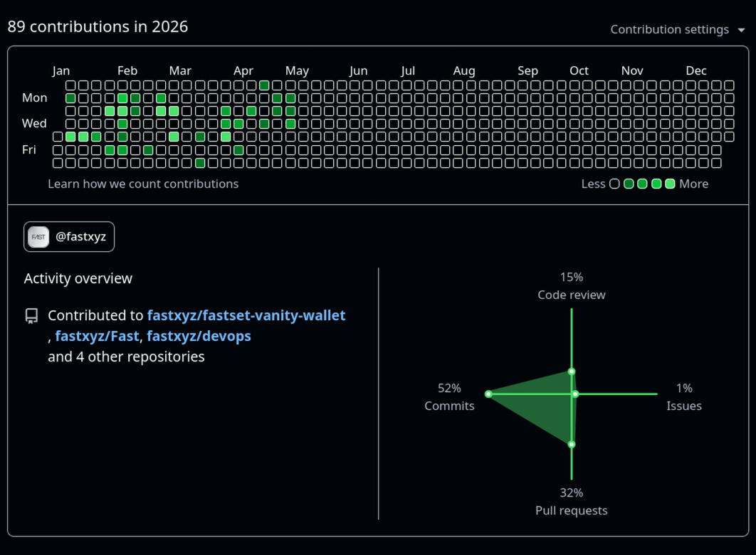The width and height of the screenshot is (756, 555).
Task: Click the FAST organization avatar icon
Action: 38,236
